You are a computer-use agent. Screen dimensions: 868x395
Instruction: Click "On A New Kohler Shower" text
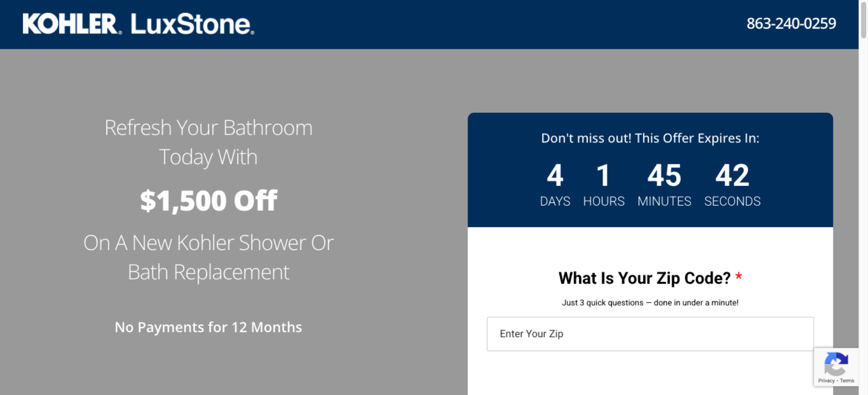[208, 243]
